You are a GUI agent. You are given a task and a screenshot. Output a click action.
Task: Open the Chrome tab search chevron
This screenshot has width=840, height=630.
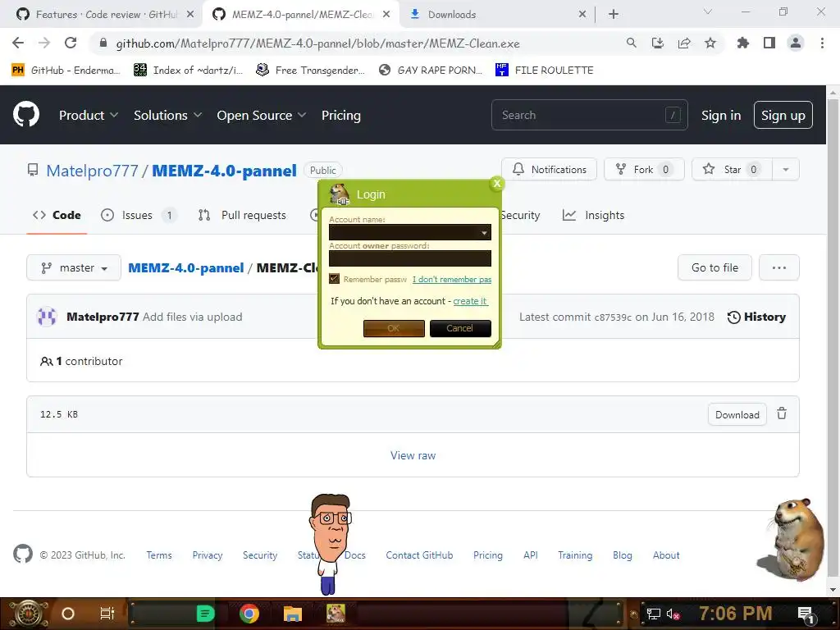(x=708, y=11)
